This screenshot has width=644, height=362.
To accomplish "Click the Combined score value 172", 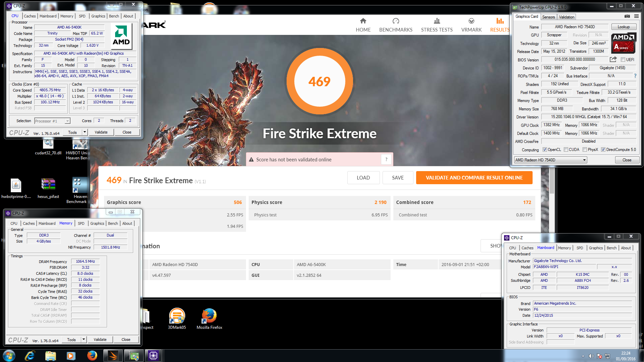I will tap(527, 202).
